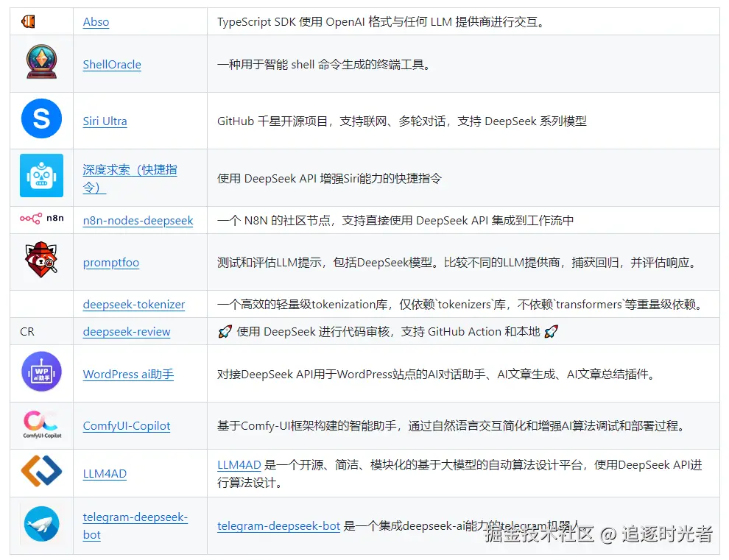The width and height of the screenshot is (729, 560).
Task: Open the deepseek-tokenizer link
Action: [x=133, y=305]
